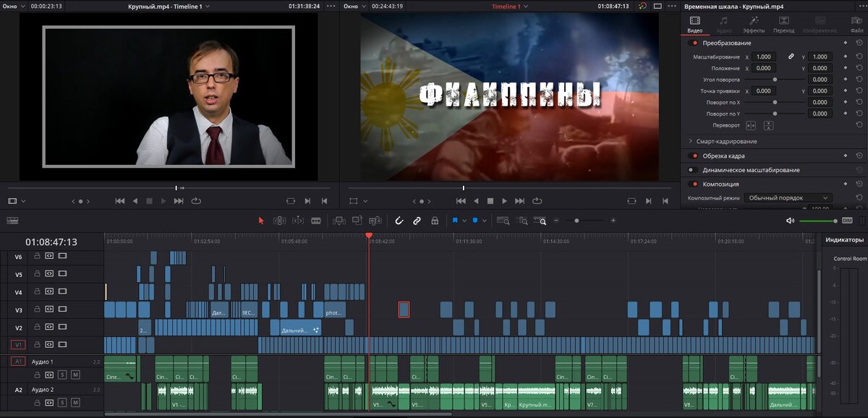Mute audio with the speaker icon
Viewport: 868px width, 418px height.
click(791, 221)
